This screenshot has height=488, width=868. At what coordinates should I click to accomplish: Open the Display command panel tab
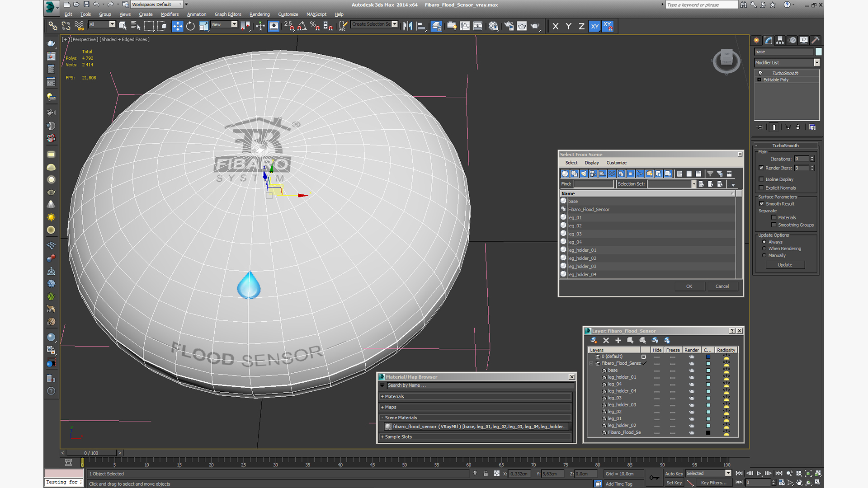pyautogui.click(x=804, y=40)
